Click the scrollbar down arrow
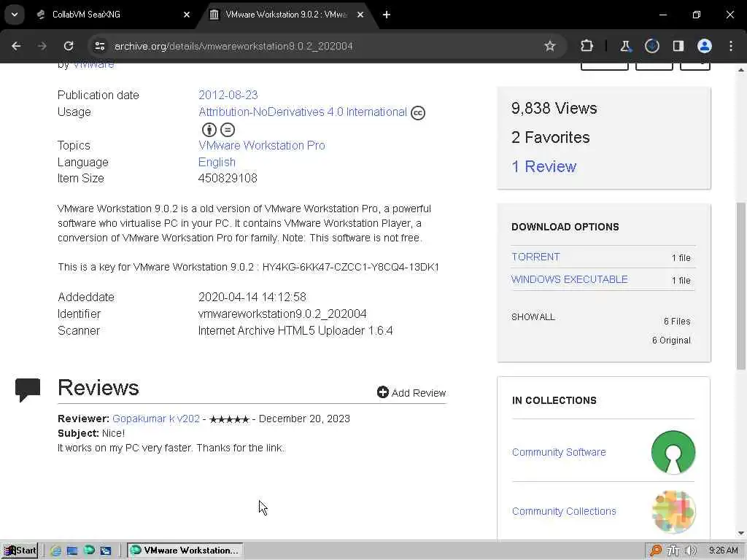Image resolution: width=747 pixels, height=560 pixels. coord(741,534)
